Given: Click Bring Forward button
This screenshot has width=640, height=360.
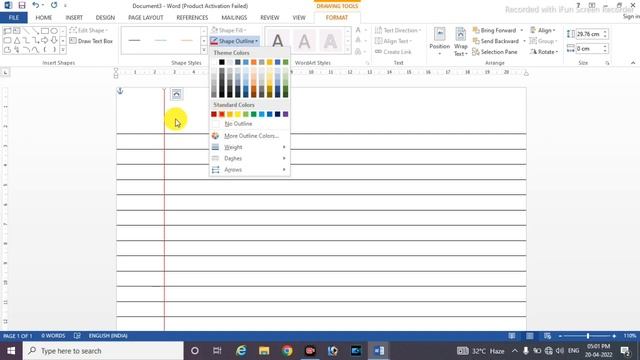Looking at the screenshot, I should (x=494, y=30).
